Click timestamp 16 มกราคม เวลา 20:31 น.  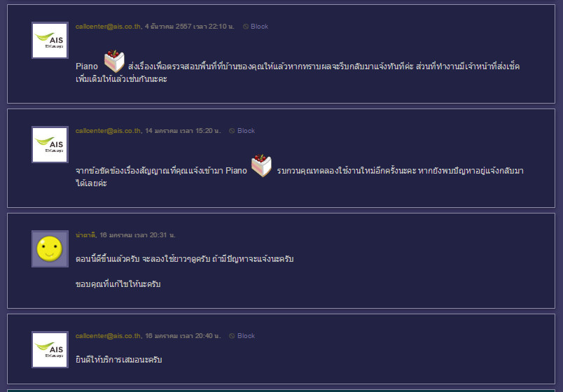137,235
